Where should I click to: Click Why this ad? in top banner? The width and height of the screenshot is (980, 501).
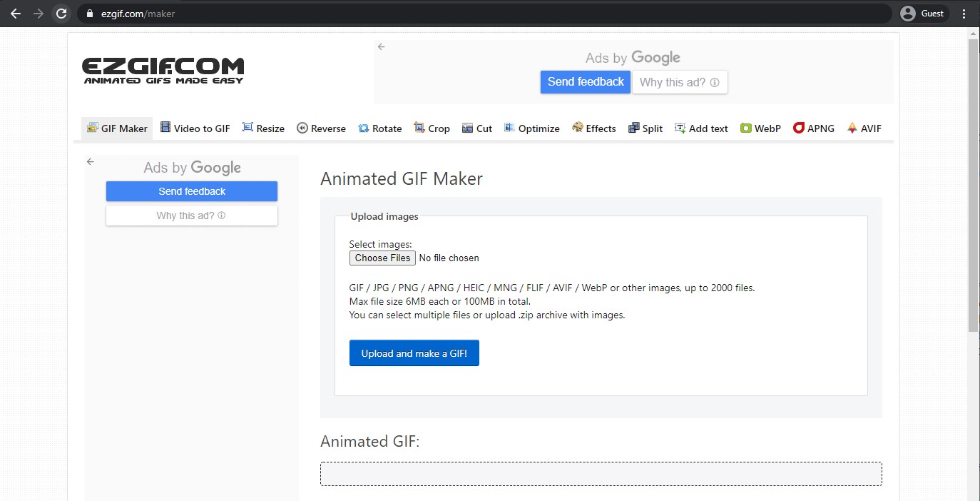point(680,82)
